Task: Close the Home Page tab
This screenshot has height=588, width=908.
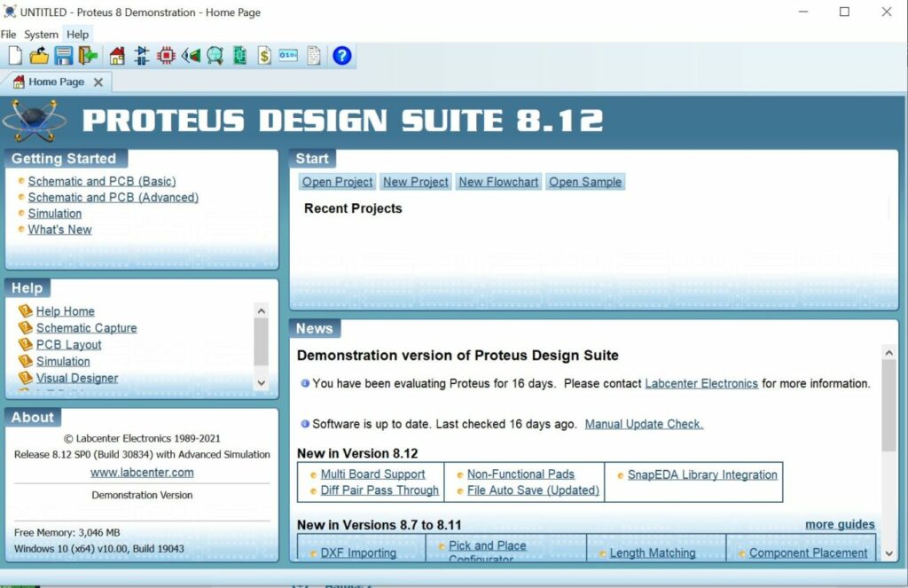Action: tap(98, 82)
